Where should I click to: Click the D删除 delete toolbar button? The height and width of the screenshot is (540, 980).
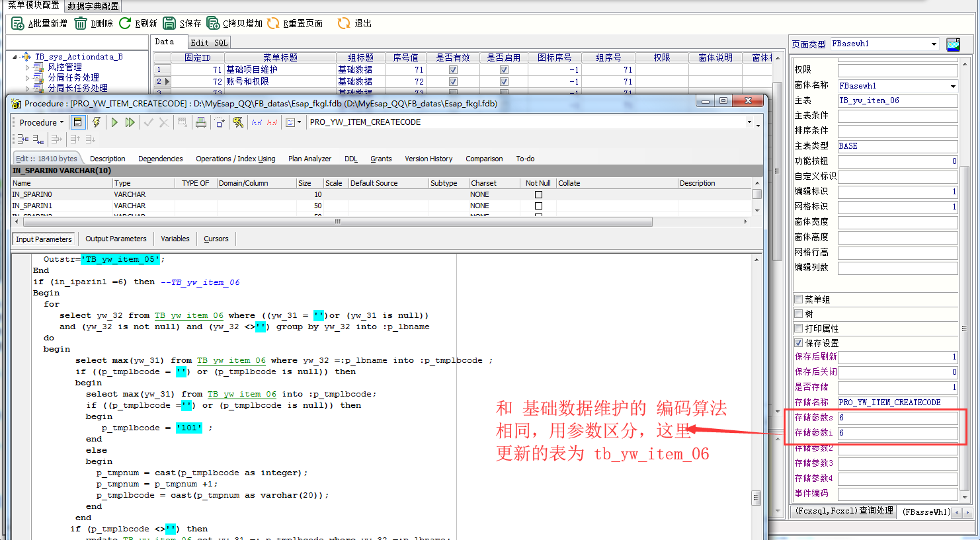click(x=93, y=23)
